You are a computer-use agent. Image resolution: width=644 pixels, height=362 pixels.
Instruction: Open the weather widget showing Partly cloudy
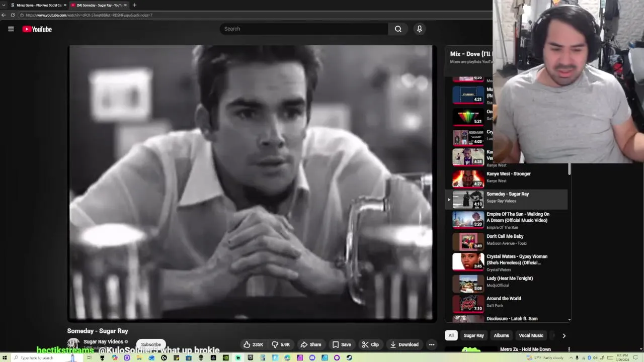pos(544,358)
